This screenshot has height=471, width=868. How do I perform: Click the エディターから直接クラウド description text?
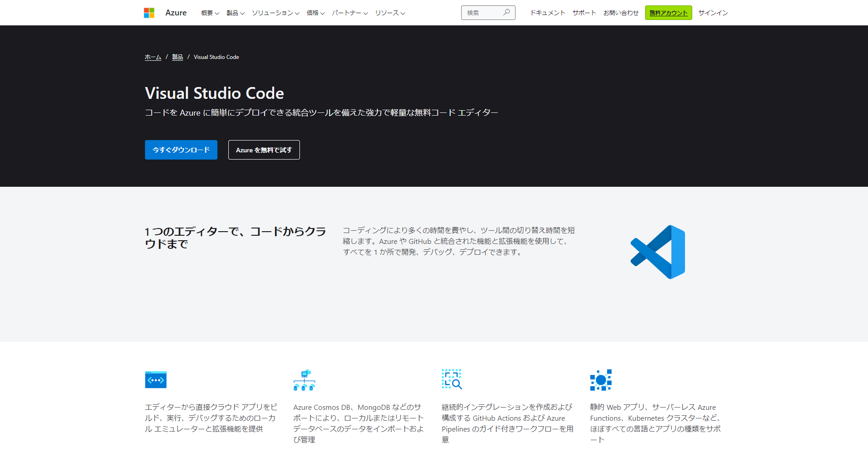[x=211, y=418]
